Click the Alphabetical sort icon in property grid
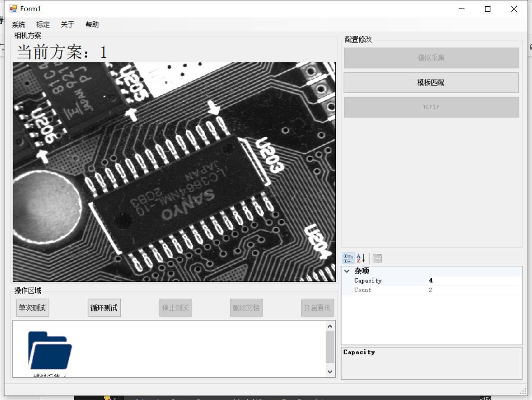Viewport: 532px width, 400px height. (361, 259)
